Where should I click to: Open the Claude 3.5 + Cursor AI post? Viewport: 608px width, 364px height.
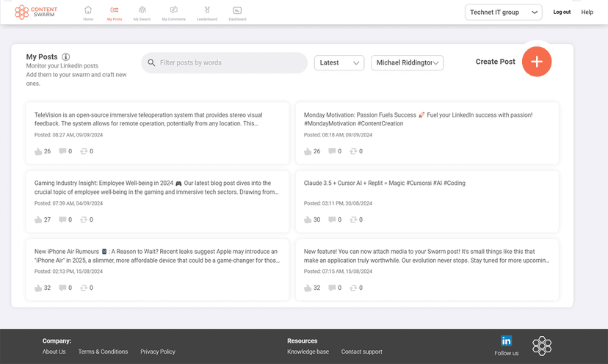point(384,183)
